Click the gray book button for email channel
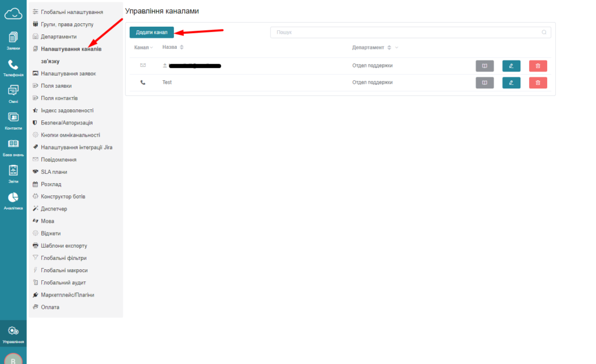596x364 pixels. 484,66
